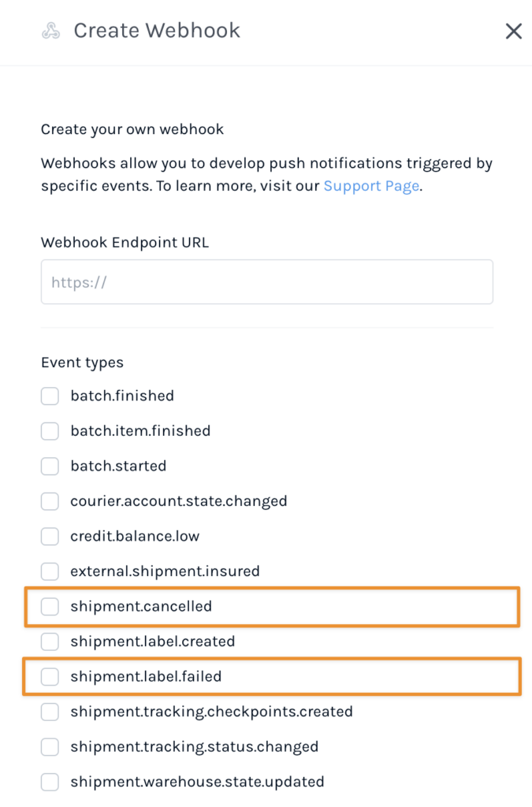Image resolution: width=532 pixels, height=807 pixels.
Task: Select shipment.tracking.checkpoints.created checkbox
Action: [x=50, y=712]
